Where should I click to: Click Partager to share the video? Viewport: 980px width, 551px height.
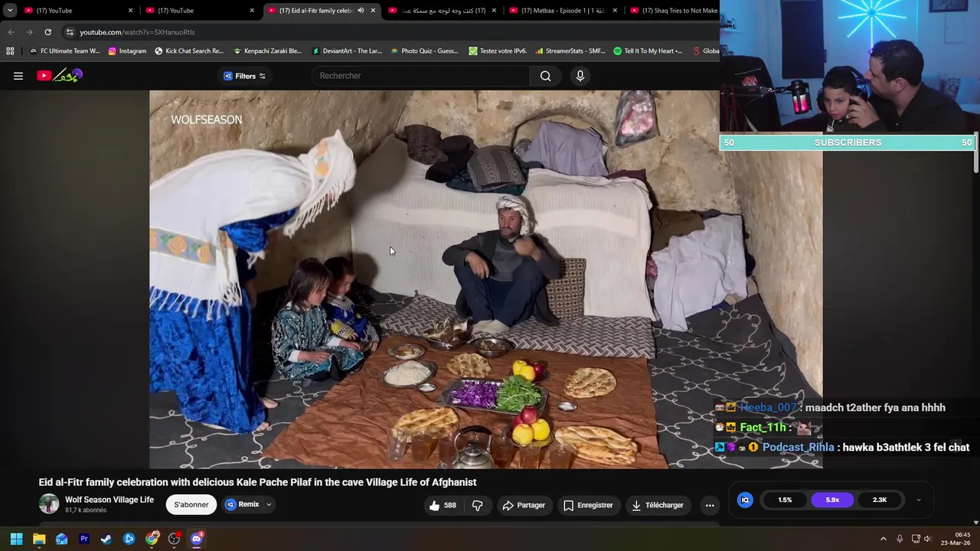(x=524, y=505)
